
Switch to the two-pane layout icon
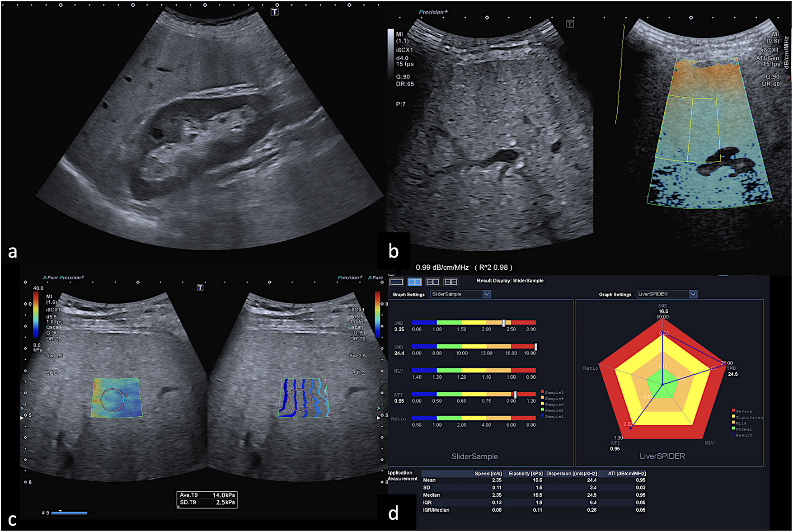[414, 282]
